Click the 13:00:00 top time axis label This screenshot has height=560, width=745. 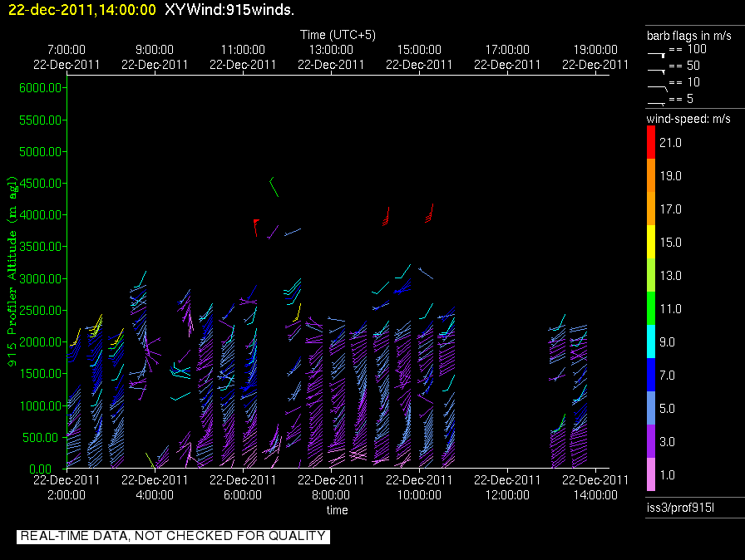(x=331, y=50)
